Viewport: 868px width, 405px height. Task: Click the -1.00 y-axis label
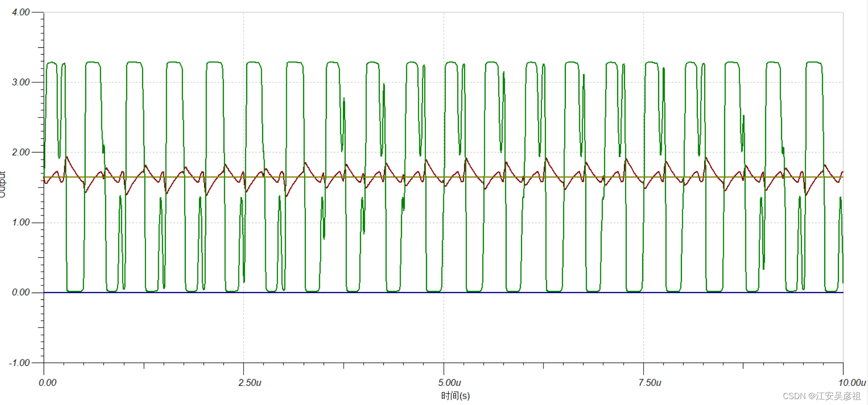pos(20,363)
